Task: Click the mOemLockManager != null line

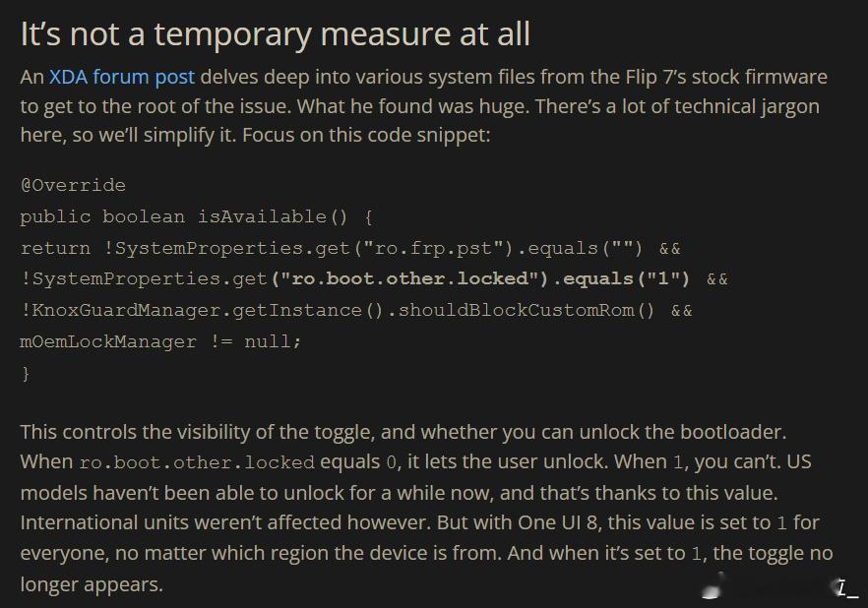Action: (160, 341)
